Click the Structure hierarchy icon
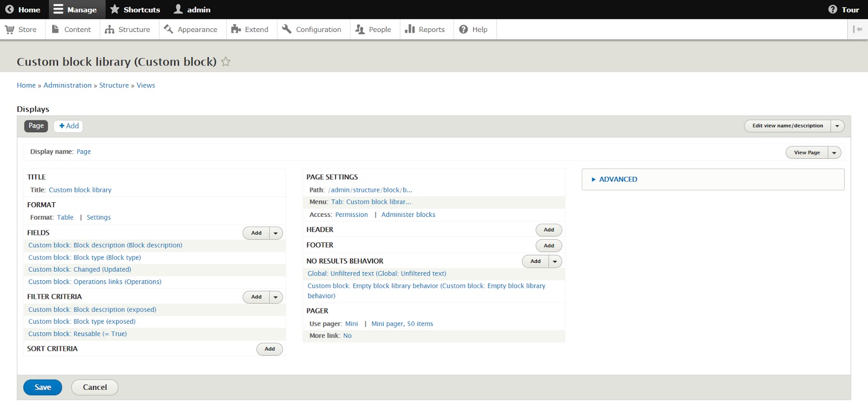Viewport: 868px width, 405px height. click(x=110, y=29)
